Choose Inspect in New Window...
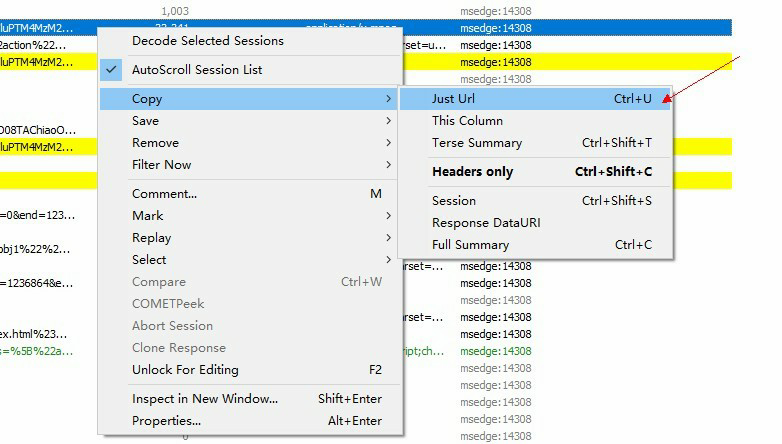Viewport: 782px width, 444px height. [204, 399]
